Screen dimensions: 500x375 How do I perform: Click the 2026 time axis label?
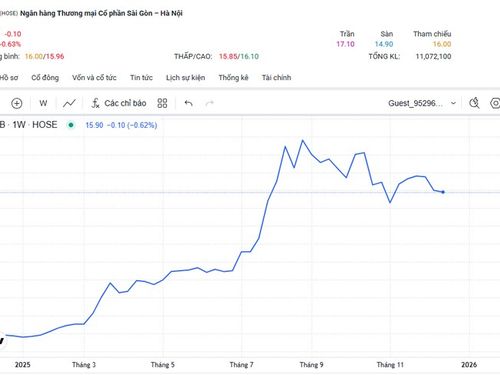(x=469, y=365)
